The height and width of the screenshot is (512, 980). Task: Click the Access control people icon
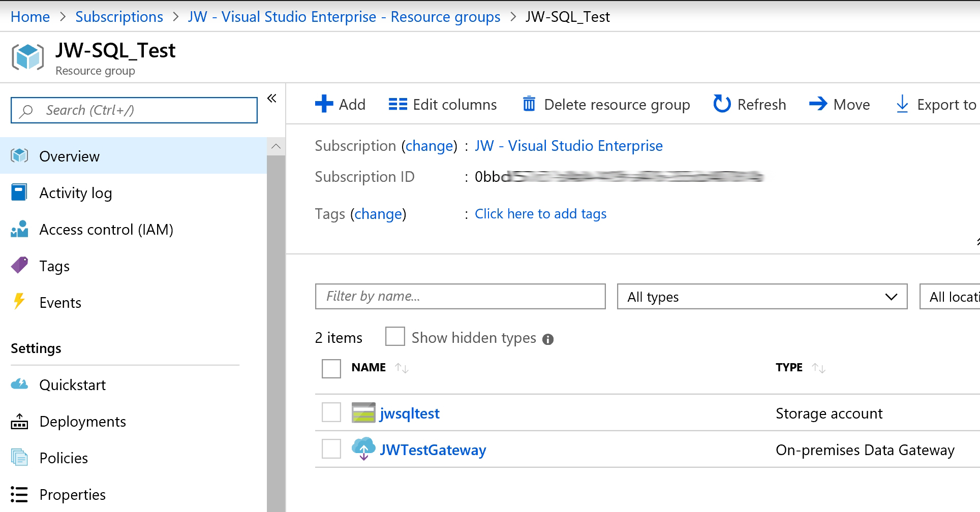click(x=19, y=229)
